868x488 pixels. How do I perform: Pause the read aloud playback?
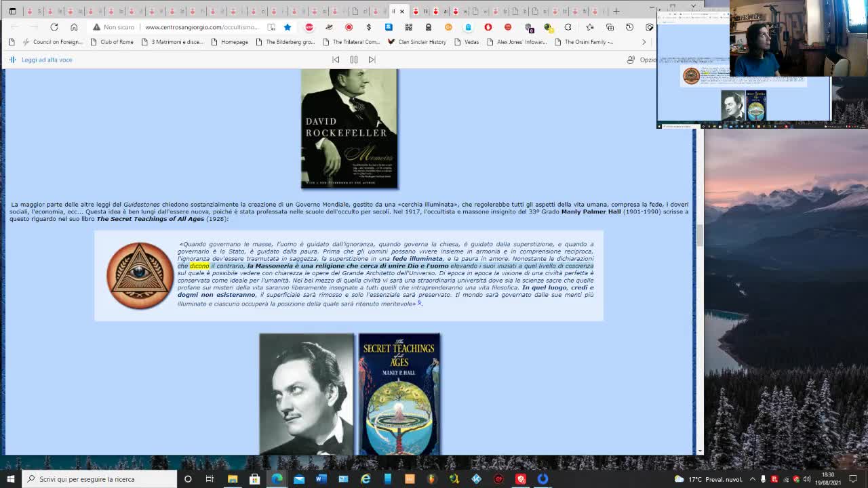[354, 60]
